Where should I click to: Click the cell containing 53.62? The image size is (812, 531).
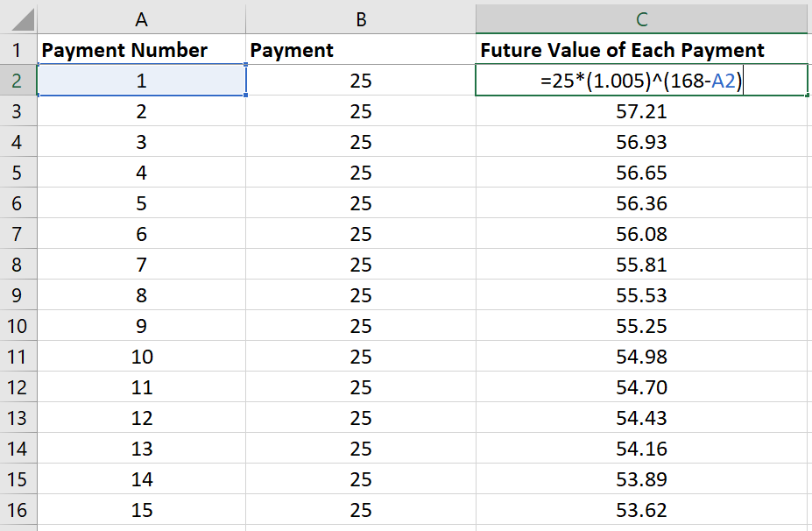point(641,510)
